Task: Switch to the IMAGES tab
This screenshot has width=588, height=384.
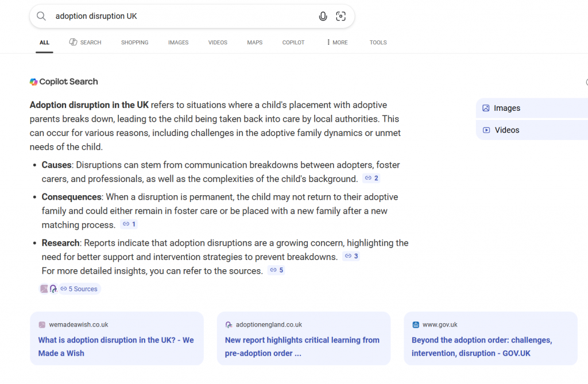Action: [178, 42]
